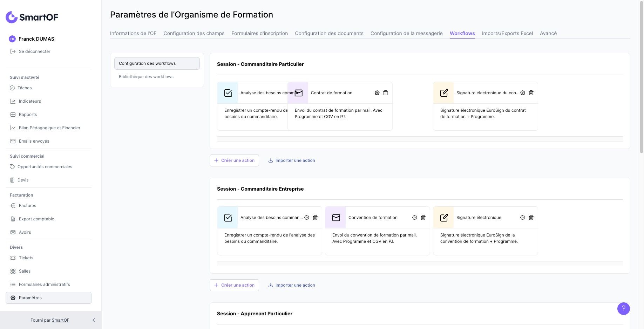The width and height of the screenshot is (644, 329).
Task: Click the purple help question mark button
Action: tap(623, 309)
